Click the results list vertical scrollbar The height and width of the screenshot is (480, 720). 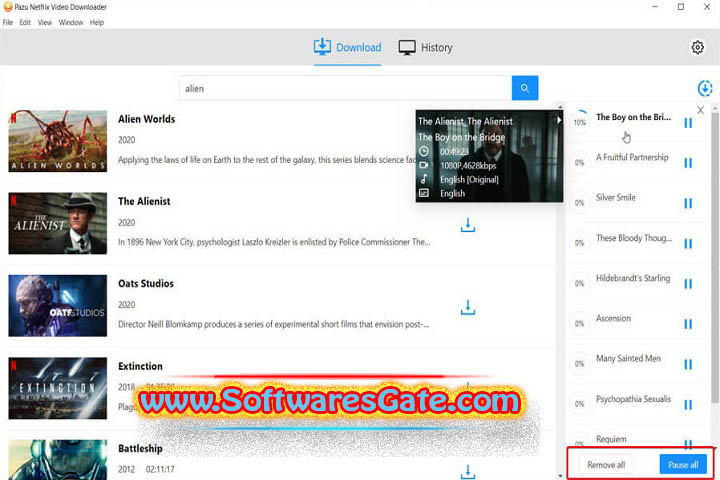click(559, 292)
